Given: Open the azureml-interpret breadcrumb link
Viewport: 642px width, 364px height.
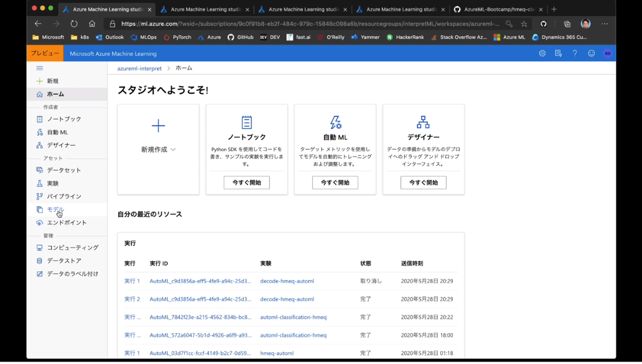Looking at the screenshot, I should point(139,68).
